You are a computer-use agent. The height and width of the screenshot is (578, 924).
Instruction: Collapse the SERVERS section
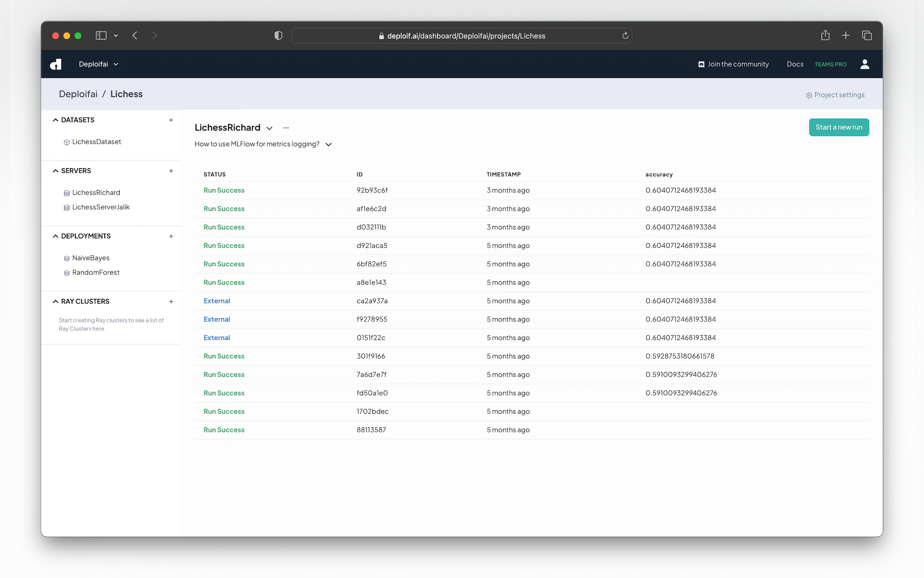click(56, 171)
